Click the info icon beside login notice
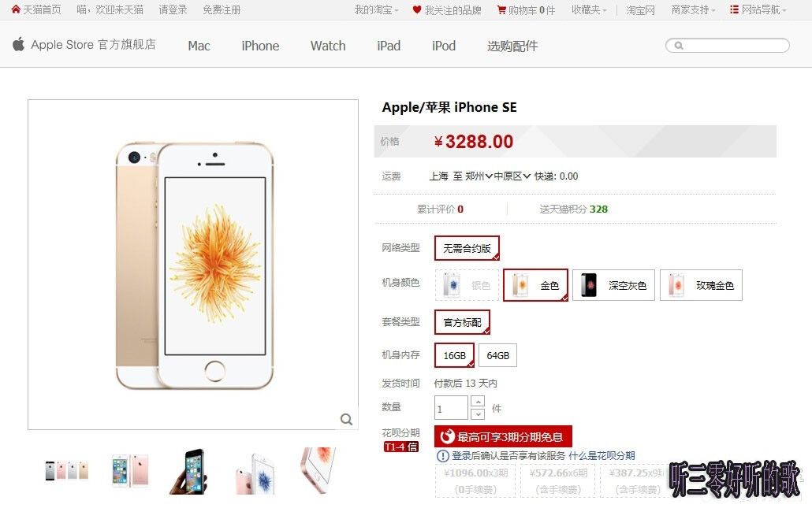This screenshot has width=812, height=508. [x=443, y=456]
